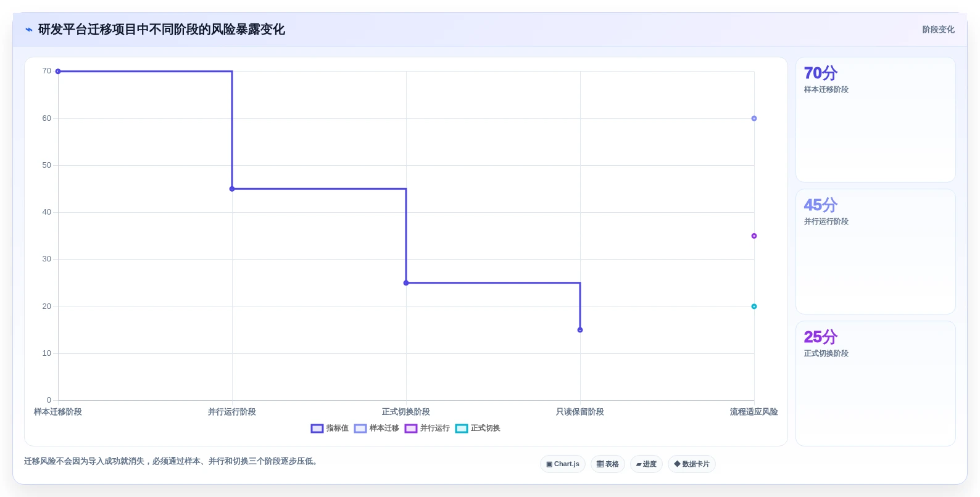Toggle the 指标值 legend swatch
The image size is (980, 497).
pyautogui.click(x=317, y=429)
